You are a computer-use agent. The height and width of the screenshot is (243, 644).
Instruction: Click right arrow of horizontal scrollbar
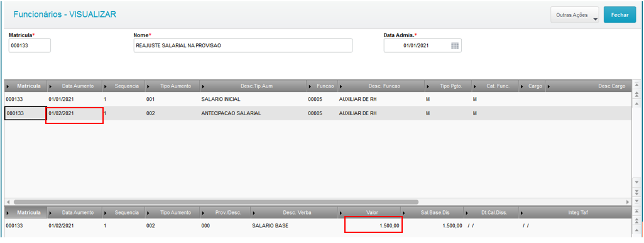pos(627,202)
